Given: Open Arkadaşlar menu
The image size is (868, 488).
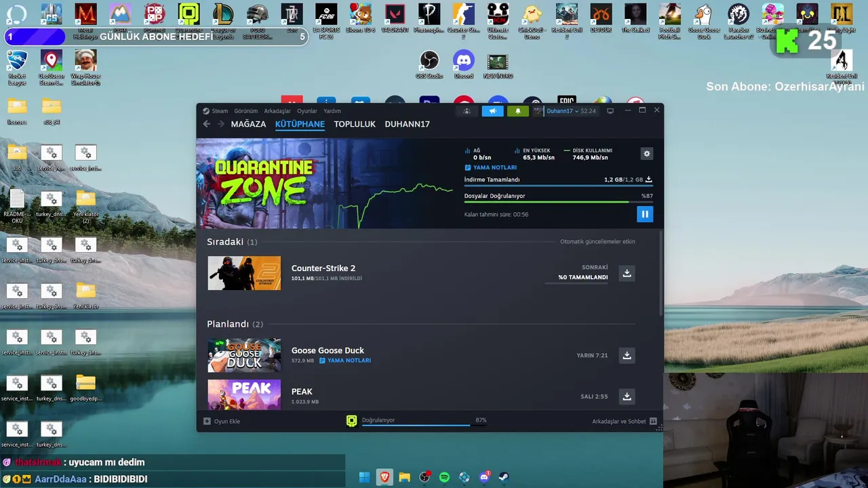Looking at the screenshot, I should [x=277, y=110].
